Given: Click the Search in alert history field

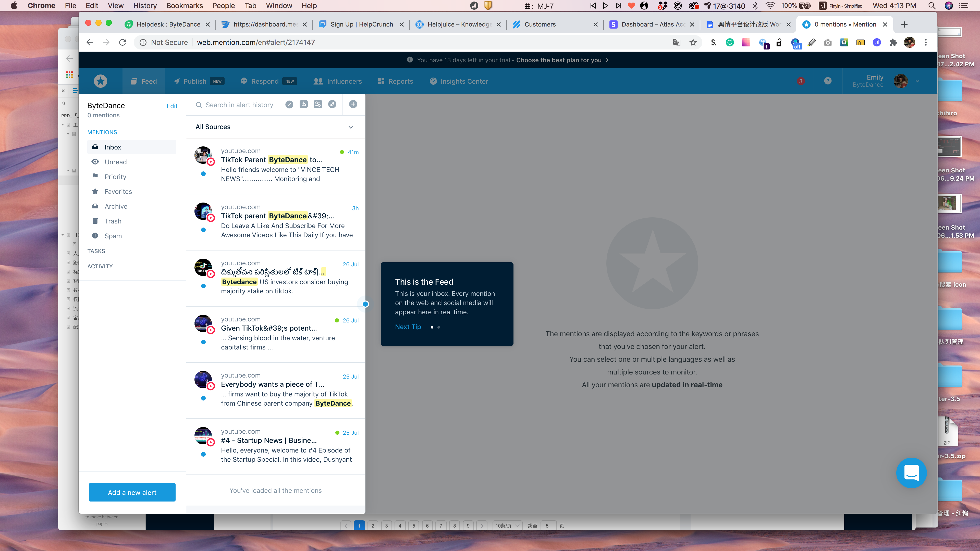Looking at the screenshot, I should [x=240, y=105].
